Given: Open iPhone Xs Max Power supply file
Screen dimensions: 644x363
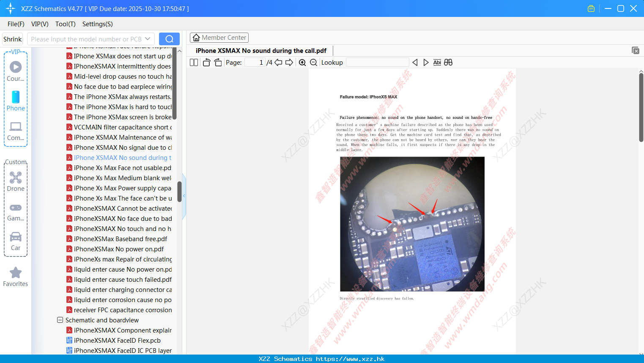Looking at the screenshot, I should (x=119, y=188).
